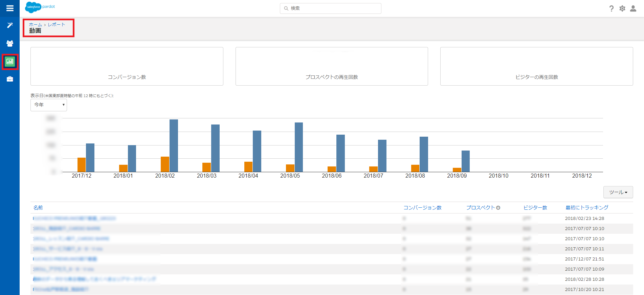Open the Prospects people icon

click(x=10, y=43)
